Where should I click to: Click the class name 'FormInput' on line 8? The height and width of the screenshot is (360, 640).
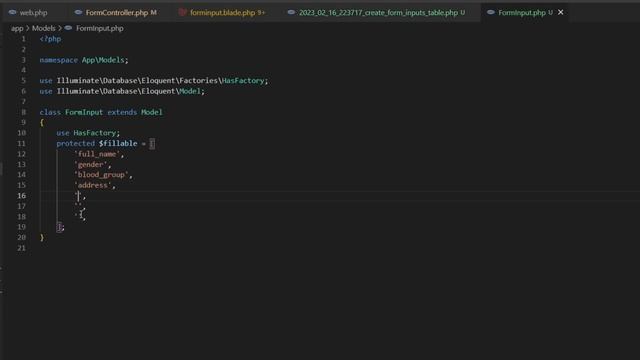[84, 112]
